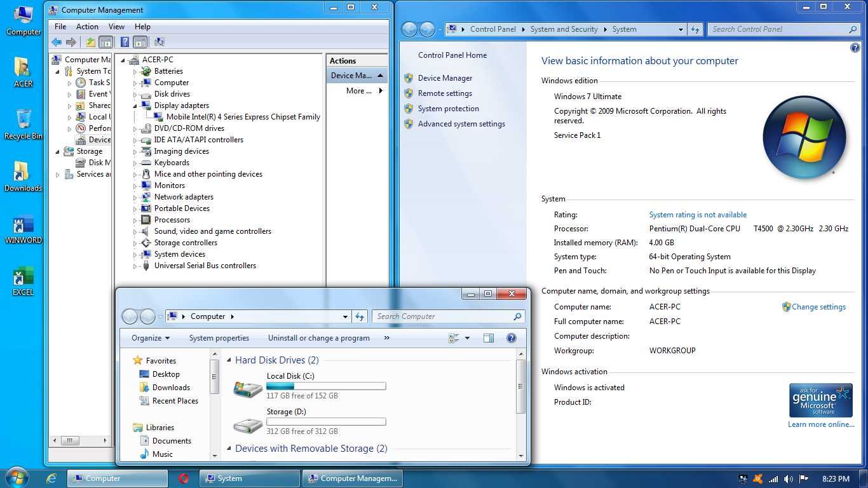Click Back arrow in Computer Management toolbar
This screenshot has height=488, width=868.
coord(57,42)
